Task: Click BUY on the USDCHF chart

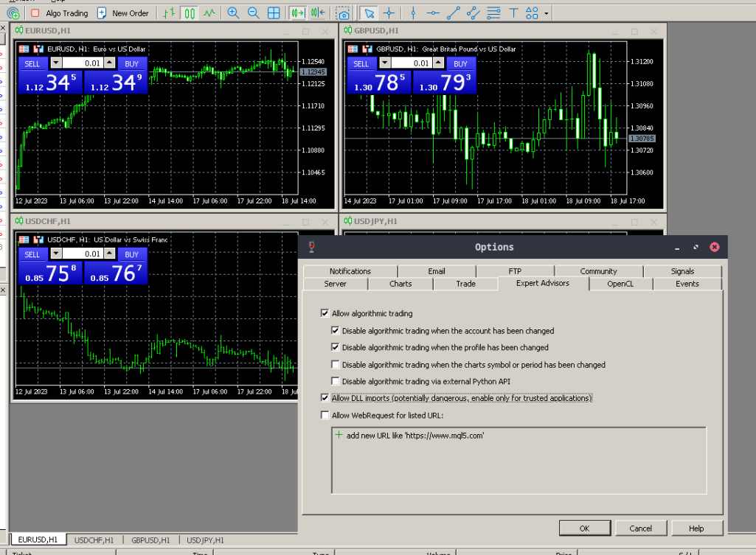Action: pyautogui.click(x=131, y=254)
